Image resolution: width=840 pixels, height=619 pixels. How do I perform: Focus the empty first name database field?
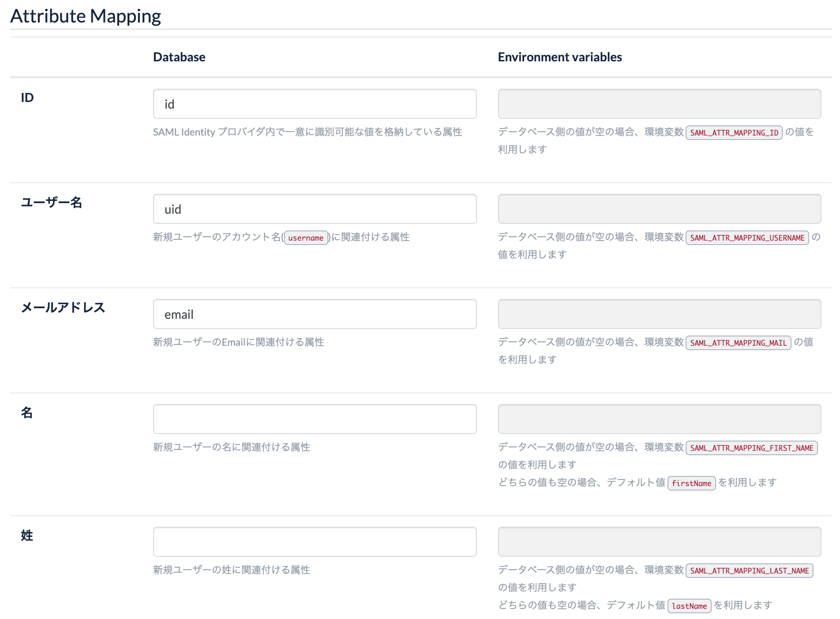click(314, 419)
